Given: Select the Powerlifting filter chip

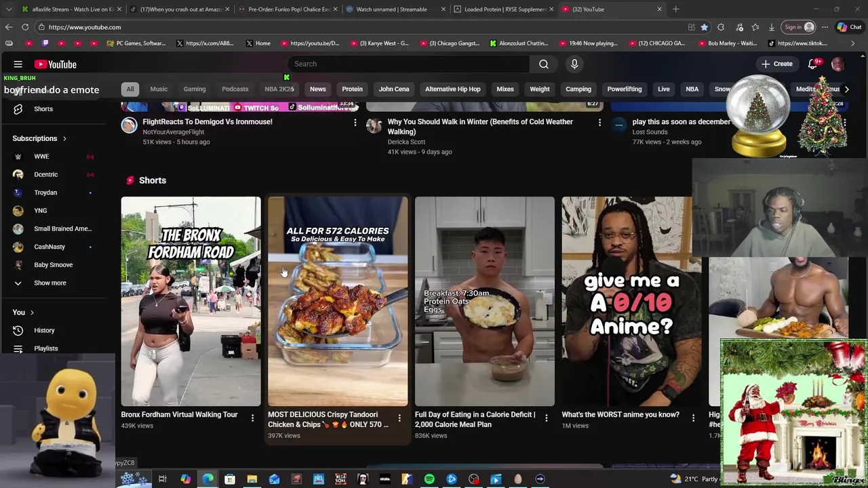Looking at the screenshot, I should pos(625,89).
